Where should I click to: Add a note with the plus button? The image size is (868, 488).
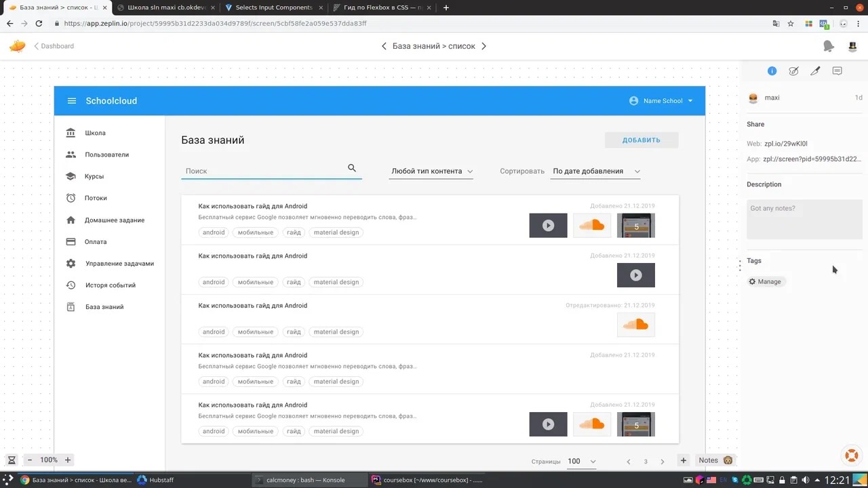coord(684,460)
